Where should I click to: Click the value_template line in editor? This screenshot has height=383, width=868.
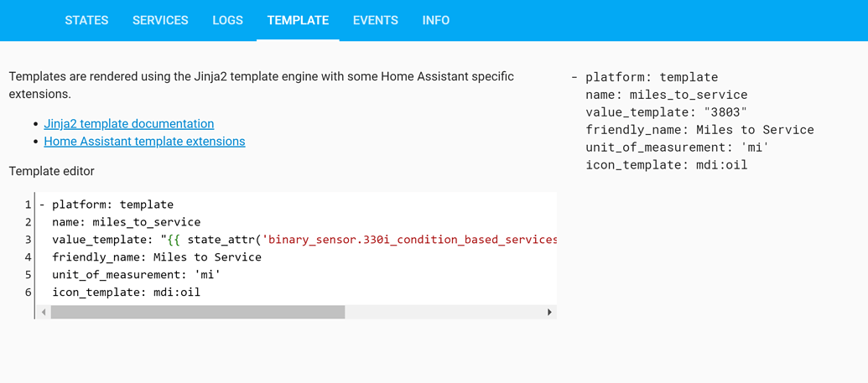(x=296, y=240)
